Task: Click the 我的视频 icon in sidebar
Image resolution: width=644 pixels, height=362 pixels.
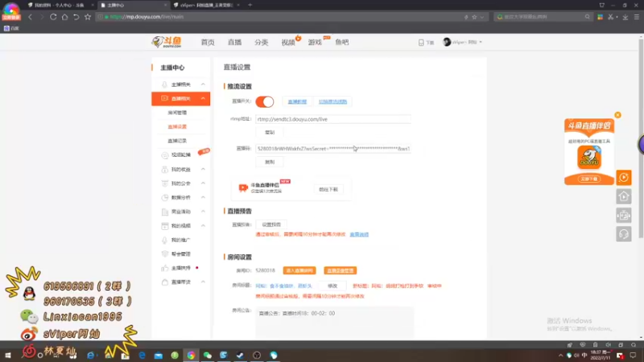Action: click(x=165, y=226)
